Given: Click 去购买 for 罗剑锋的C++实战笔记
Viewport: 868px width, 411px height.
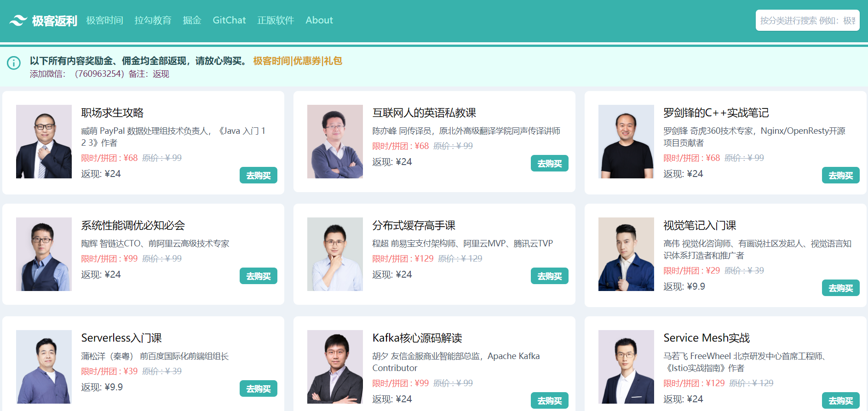Looking at the screenshot, I should (840, 175).
